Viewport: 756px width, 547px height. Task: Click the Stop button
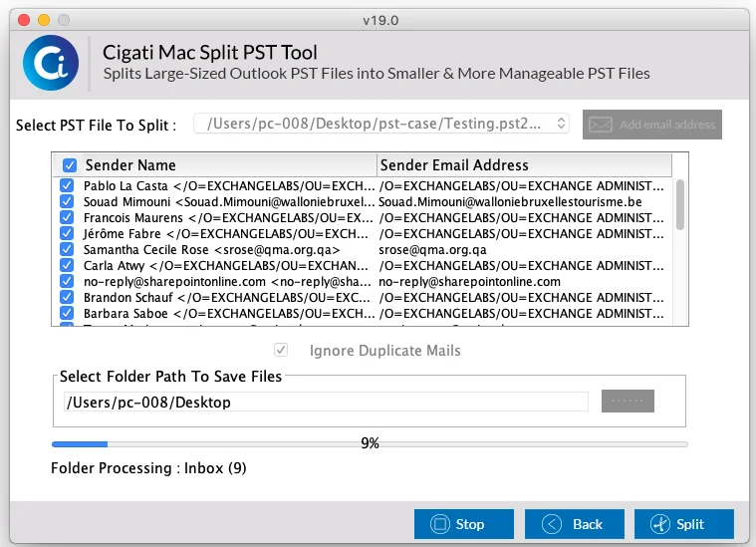point(464,524)
